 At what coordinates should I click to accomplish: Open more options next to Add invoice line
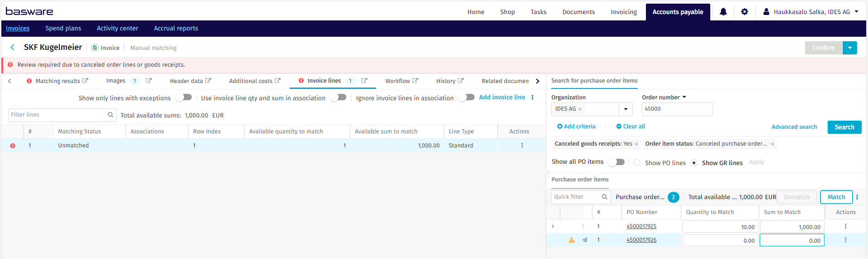(532, 98)
